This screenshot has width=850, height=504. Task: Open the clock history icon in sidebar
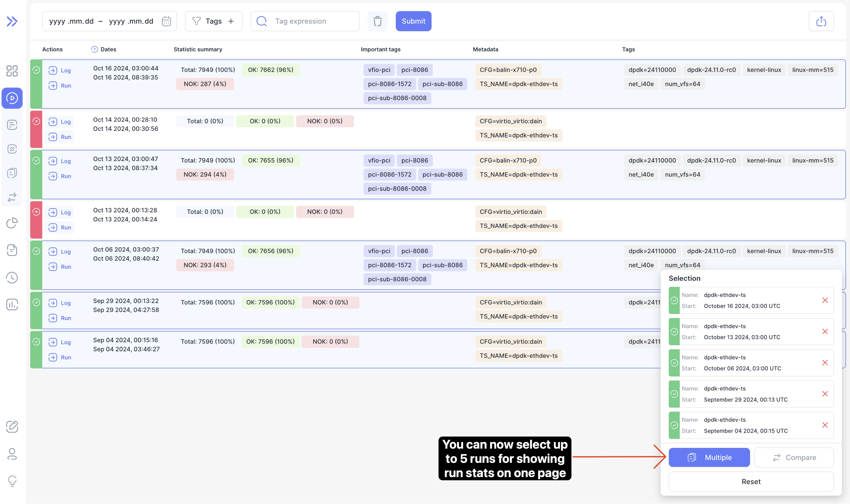[x=12, y=277]
